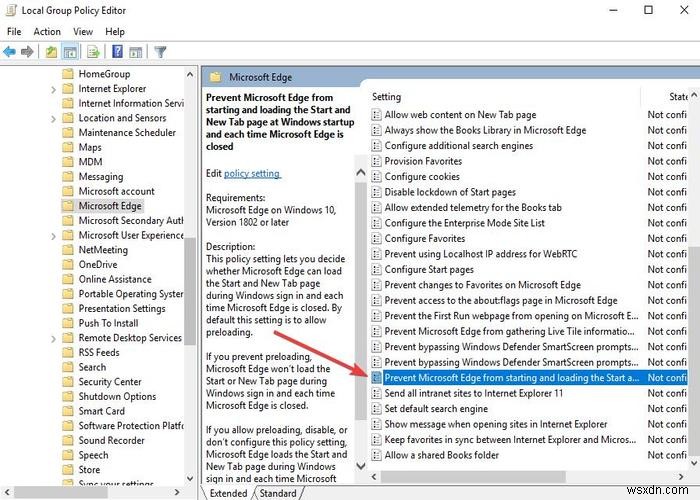Click the folder icon next to Search
This screenshot has width=700, height=500.
click(68, 367)
